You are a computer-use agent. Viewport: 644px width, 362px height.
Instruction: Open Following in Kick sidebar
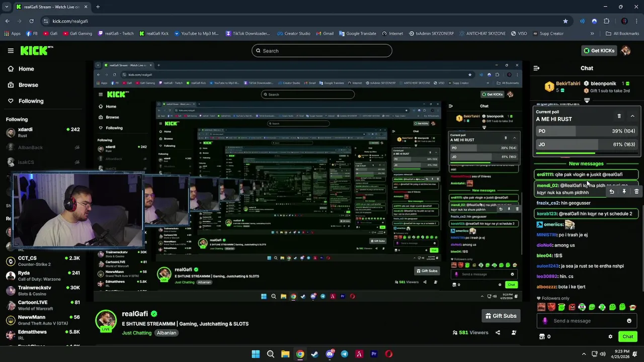tap(25, 101)
